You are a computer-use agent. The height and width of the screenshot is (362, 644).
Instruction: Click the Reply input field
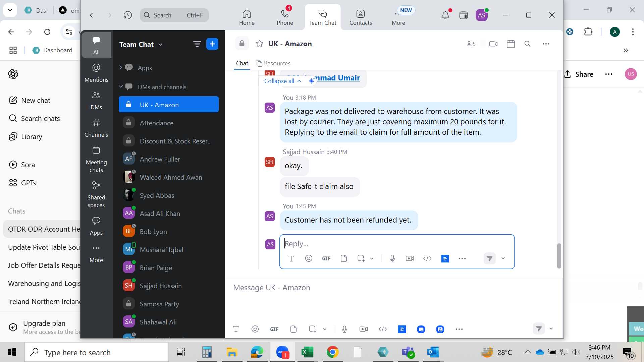397,243
